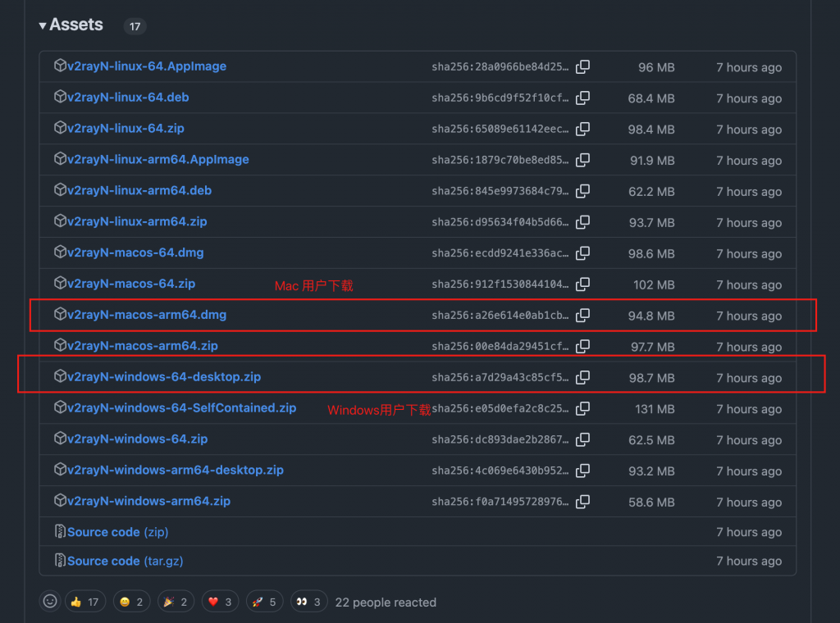Copy SHA256 hash for v2rayN-windows-64-desktop.zip
Screen dimensions: 840x623
582,378
